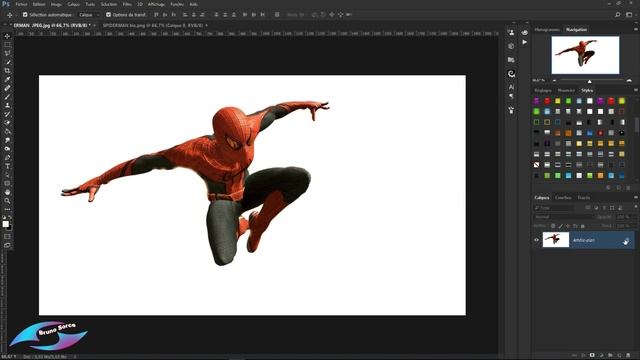The width and height of the screenshot is (640, 360).
Task: Click the delete layer trash icon
Action: click(629, 356)
